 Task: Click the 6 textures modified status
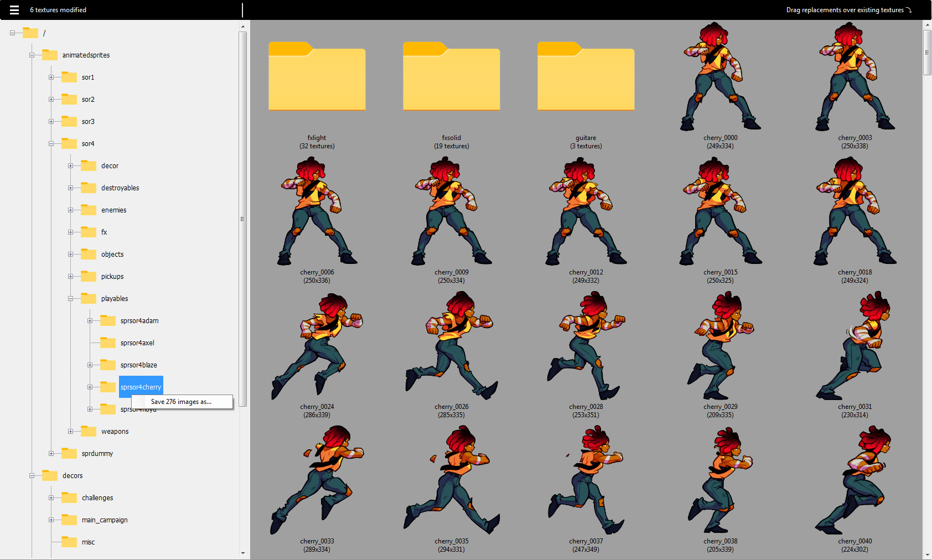[58, 10]
